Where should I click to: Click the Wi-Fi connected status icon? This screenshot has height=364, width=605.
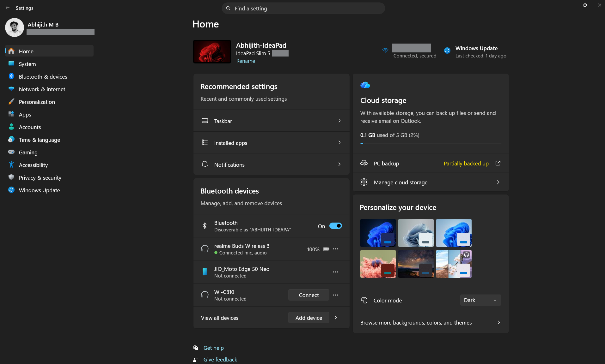(385, 50)
